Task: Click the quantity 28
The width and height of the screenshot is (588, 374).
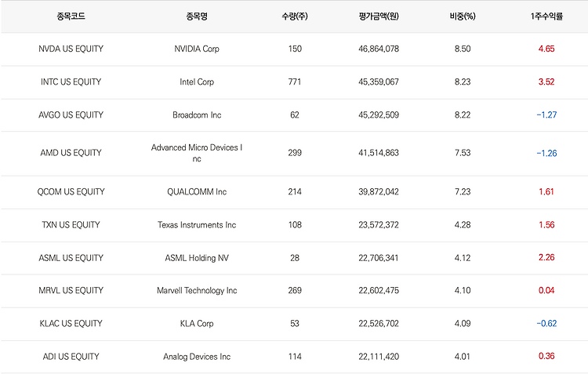Action: coord(295,258)
